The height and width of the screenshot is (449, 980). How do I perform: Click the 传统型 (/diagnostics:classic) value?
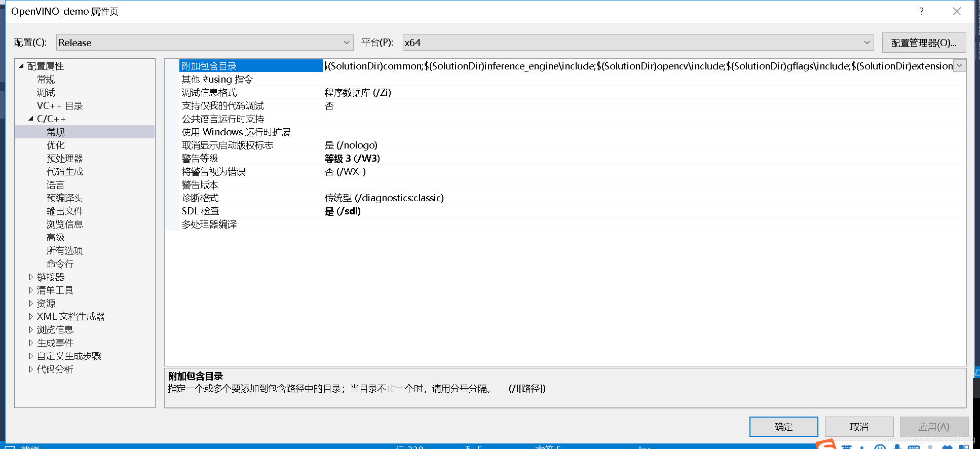pyautogui.click(x=384, y=198)
